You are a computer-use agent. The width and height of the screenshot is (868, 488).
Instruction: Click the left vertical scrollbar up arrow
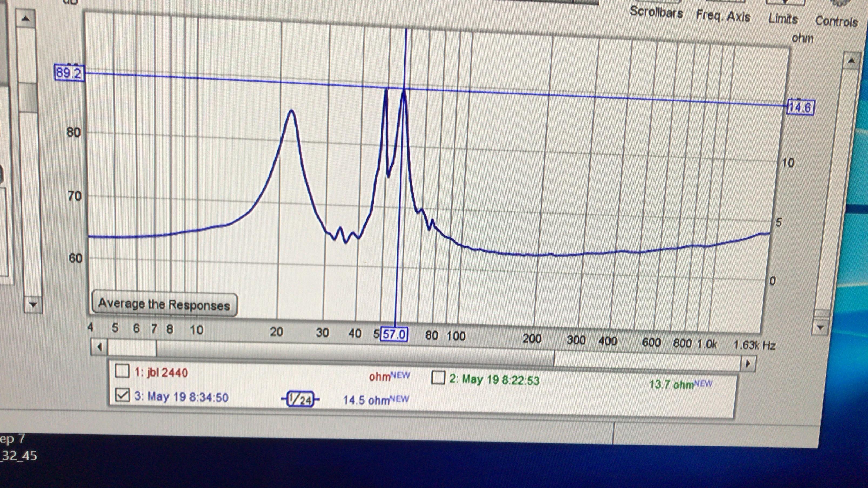(25, 19)
